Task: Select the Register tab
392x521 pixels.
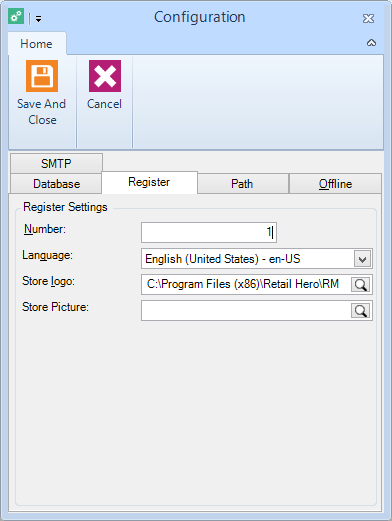Action: pos(149,182)
